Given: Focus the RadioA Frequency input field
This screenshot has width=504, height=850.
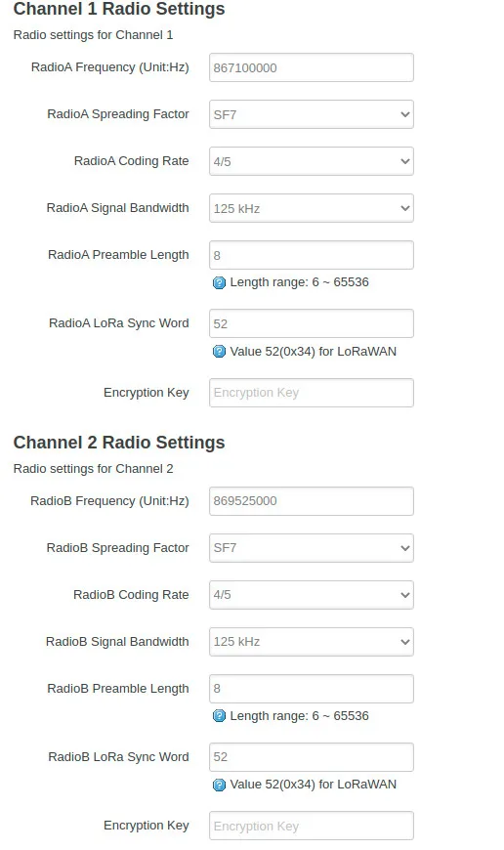Looking at the screenshot, I should coord(312,67).
